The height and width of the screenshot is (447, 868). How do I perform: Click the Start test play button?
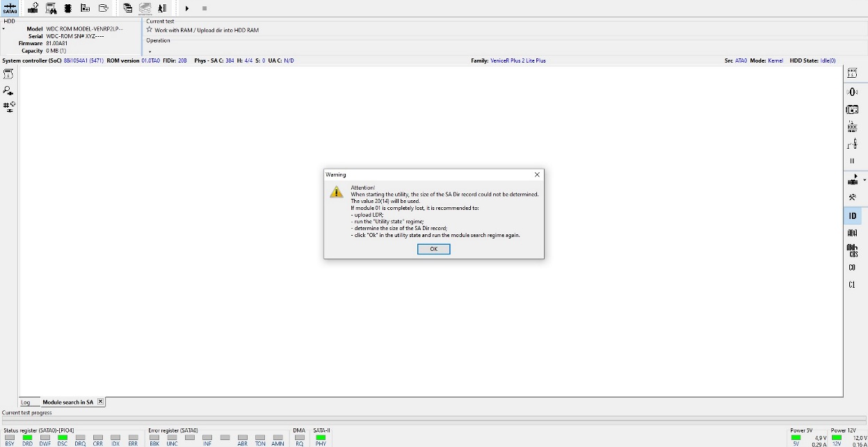[187, 8]
